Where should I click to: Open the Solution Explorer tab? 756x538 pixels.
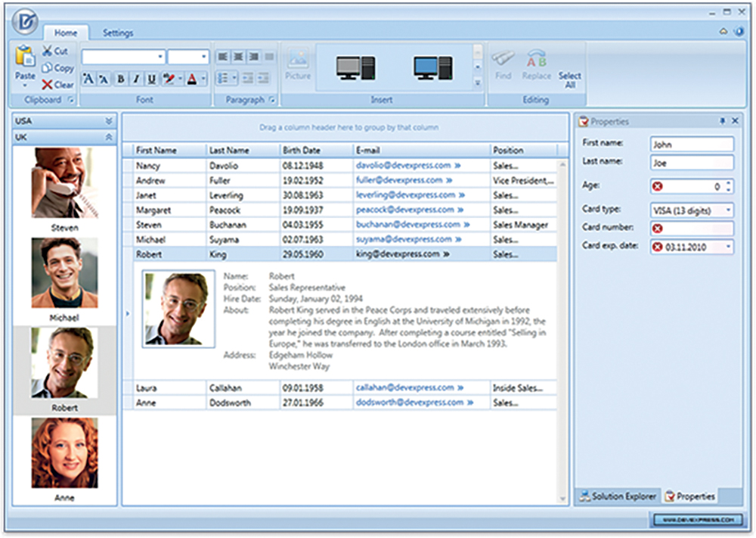click(x=618, y=496)
